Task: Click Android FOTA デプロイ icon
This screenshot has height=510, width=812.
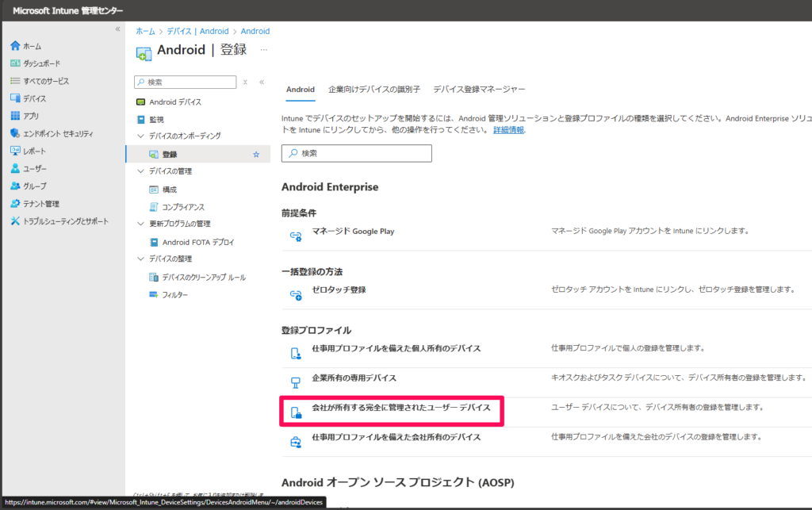Action: [153, 242]
